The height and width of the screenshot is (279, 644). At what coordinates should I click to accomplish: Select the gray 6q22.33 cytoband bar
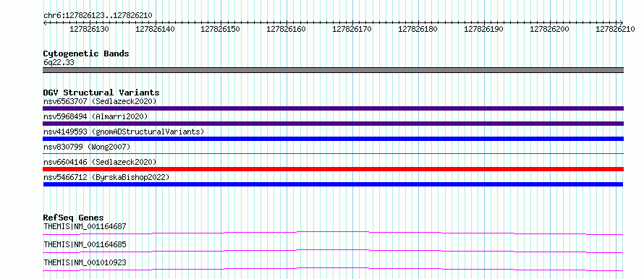pyautogui.click(x=334, y=70)
